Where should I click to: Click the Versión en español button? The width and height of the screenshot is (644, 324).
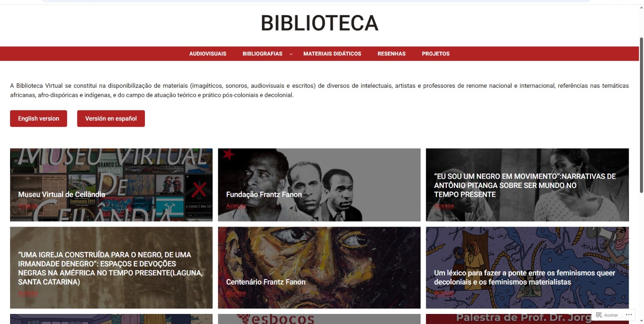[x=111, y=118]
